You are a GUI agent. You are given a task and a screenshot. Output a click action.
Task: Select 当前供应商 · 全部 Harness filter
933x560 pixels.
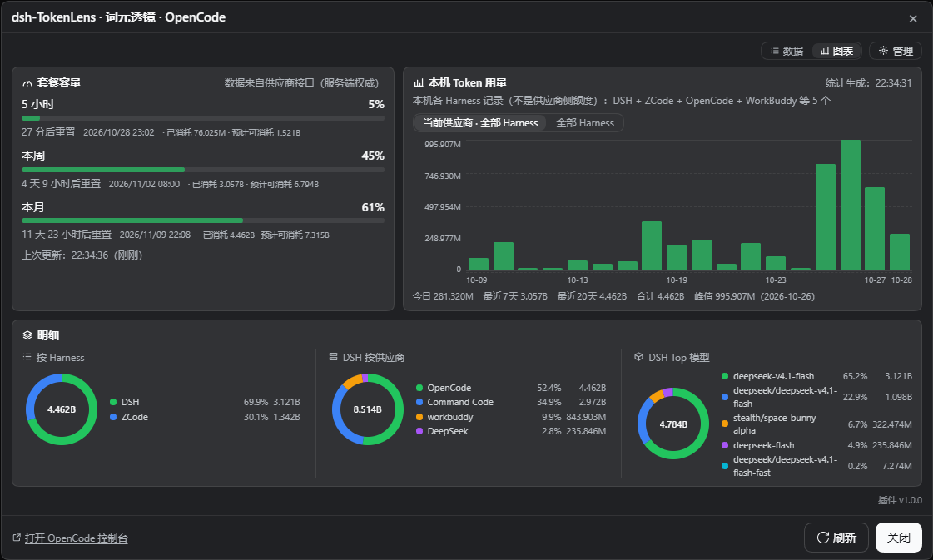click(x=479, y=123)
